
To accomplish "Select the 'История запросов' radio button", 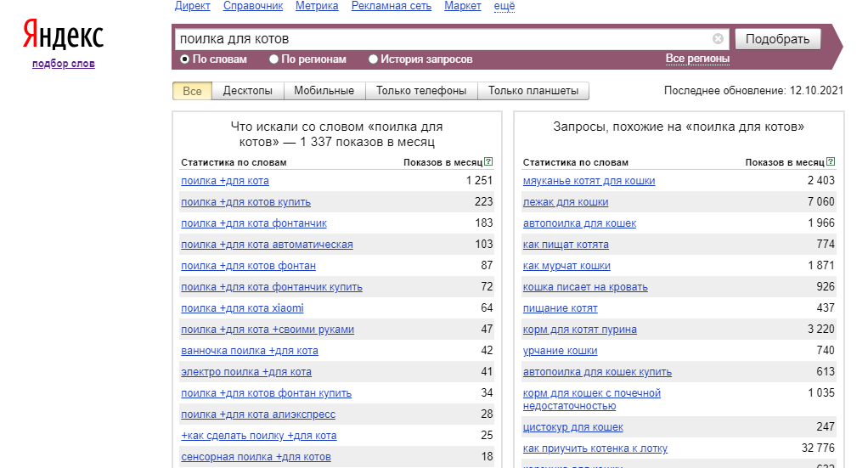I will tap(373, 59).
